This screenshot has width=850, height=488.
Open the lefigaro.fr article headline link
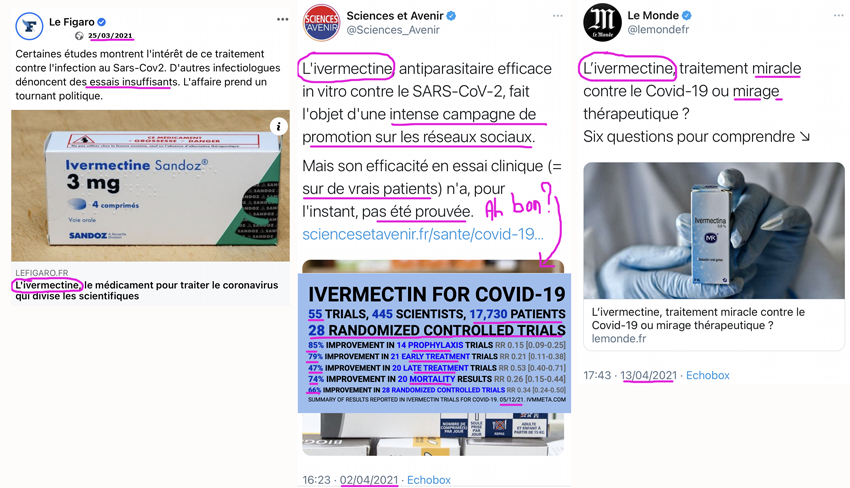coord(146,291)
